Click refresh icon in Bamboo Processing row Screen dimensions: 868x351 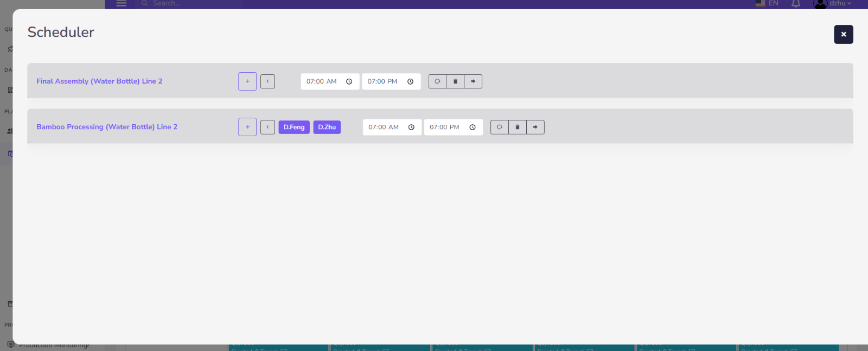[x=500, y=127]
